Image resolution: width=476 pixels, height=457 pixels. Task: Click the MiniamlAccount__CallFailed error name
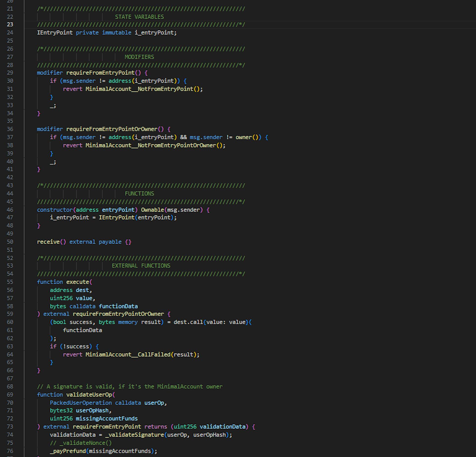[128, 354]
